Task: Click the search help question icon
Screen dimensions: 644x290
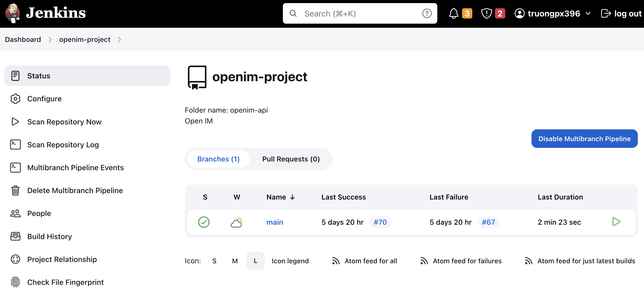Action: [427, 13]
